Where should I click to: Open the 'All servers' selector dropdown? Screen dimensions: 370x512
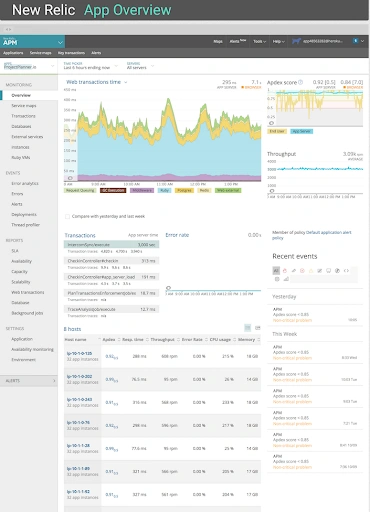(x=140, y=66)
